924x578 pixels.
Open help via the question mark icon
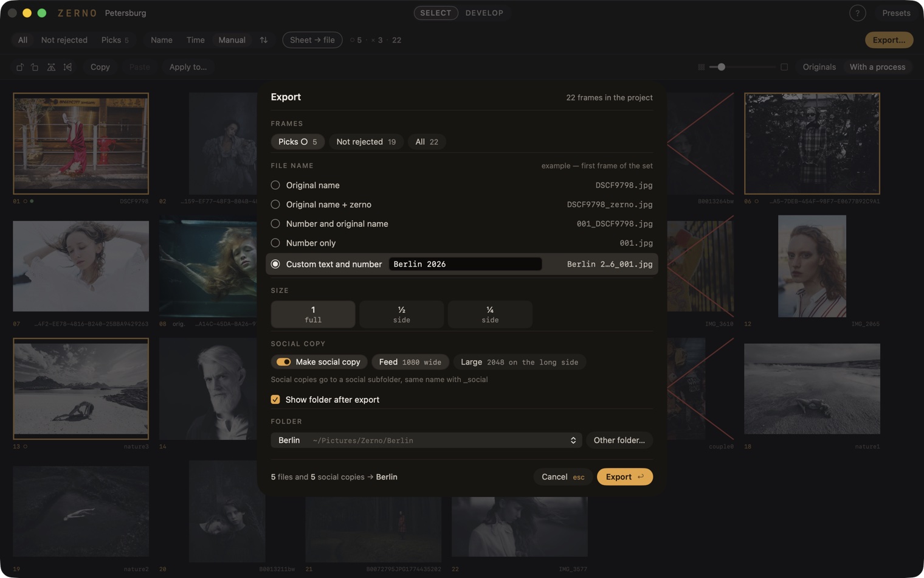(857, 13)
